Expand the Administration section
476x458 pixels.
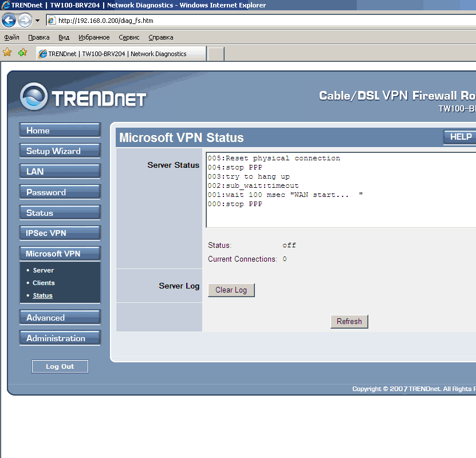pos(60,338)
